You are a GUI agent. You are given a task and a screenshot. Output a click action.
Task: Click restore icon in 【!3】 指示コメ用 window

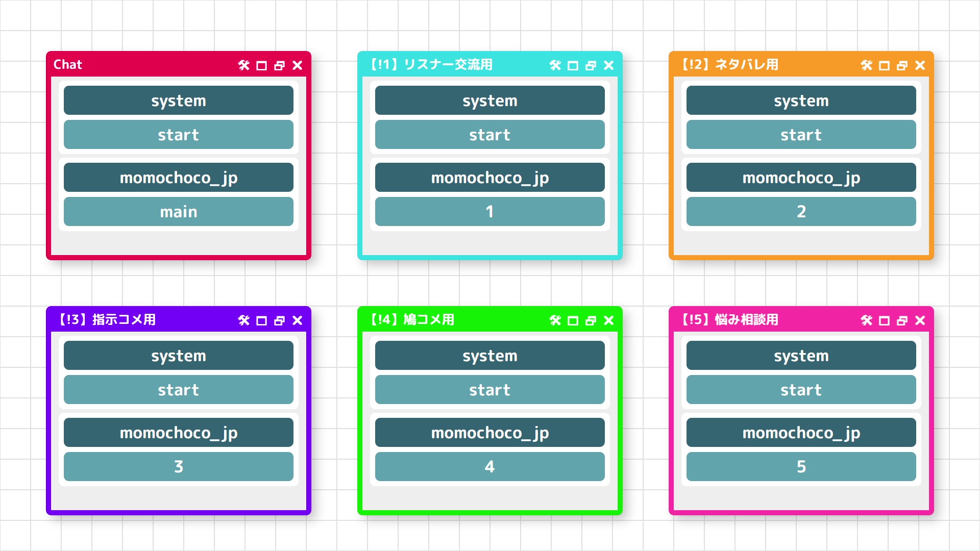[x=280, y=320]
